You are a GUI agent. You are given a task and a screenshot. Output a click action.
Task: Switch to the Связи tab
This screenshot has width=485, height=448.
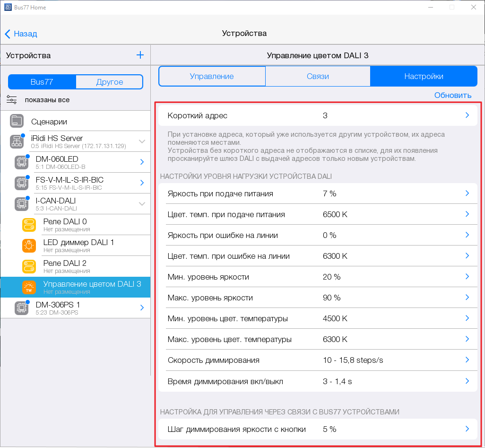pos(318,76)
